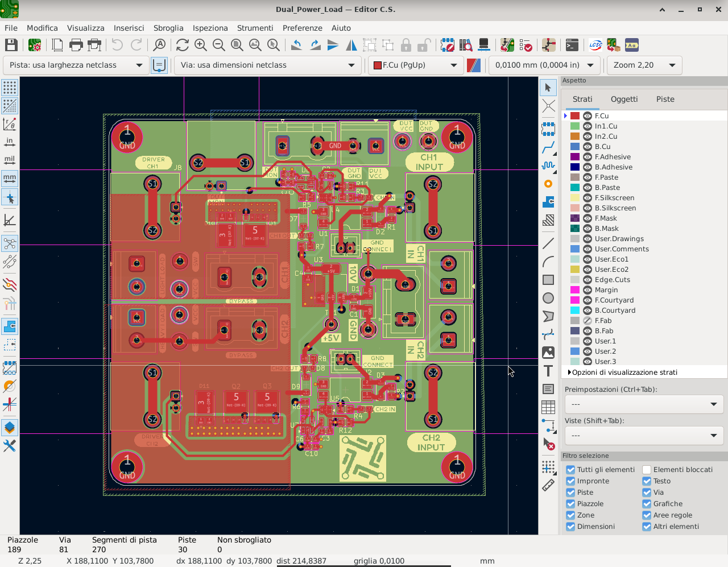Open the F.Cu layer selector dropdown
This screenshot has height=567, width=728.
point(415,65)
